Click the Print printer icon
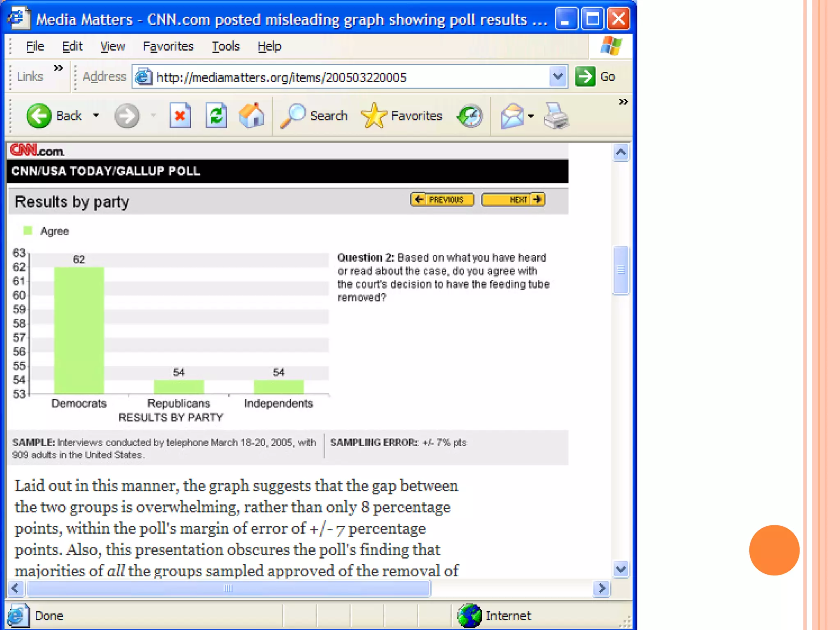The height and width of the screenshot is (630, 840). pos(556,117)
